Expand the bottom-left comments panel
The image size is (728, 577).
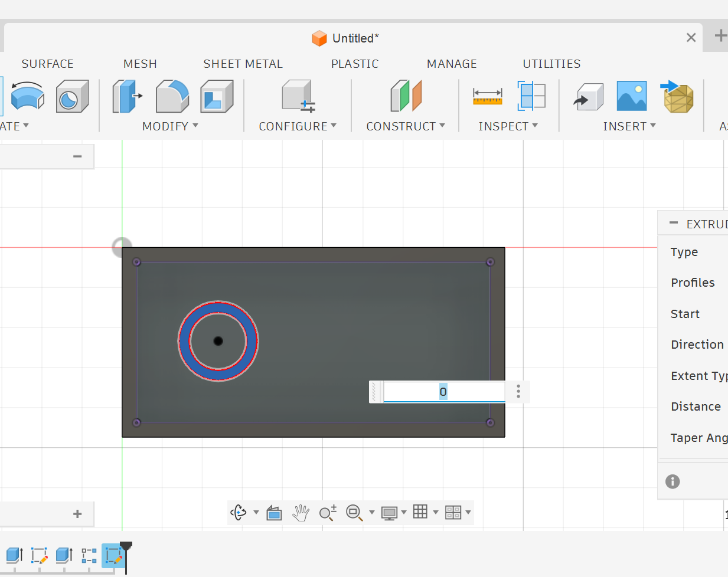[x=77, y=514]
